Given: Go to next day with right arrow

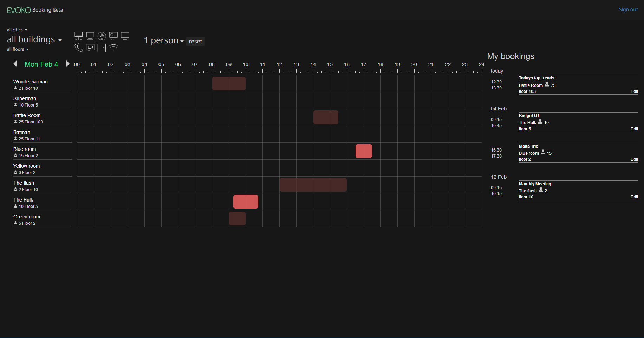Looking at the screenshot, I should point(67,64).
